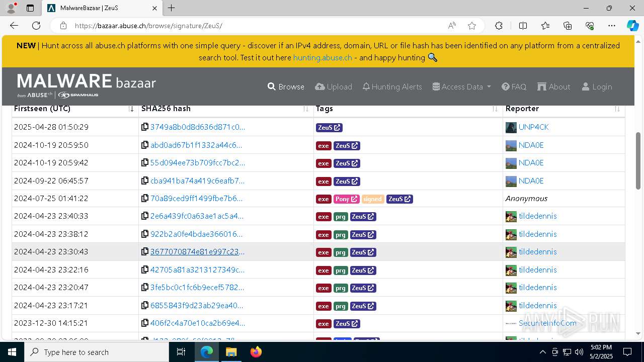Open the About nav item
Screen dimensions: 644x362
click(x=553, y=86)
